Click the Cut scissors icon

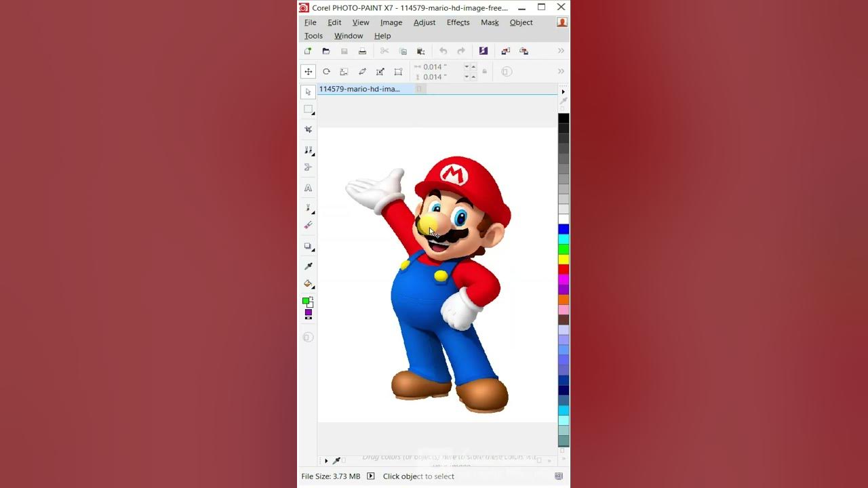pyautogui.click(x=384, y=51)
